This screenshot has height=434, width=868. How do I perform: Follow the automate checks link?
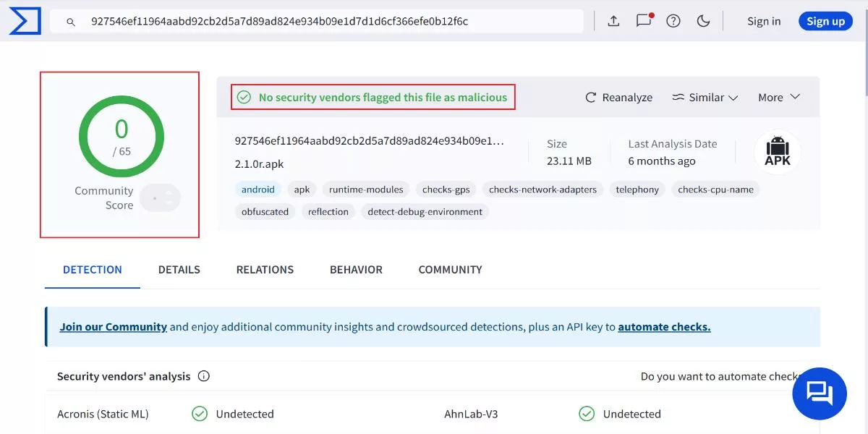coord(664,327)
